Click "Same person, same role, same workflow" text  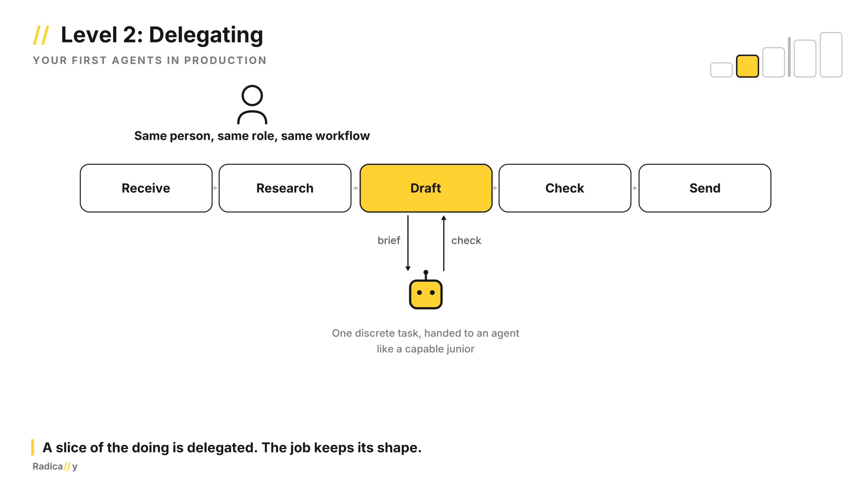pyautogui.click(x=252, y=136)
